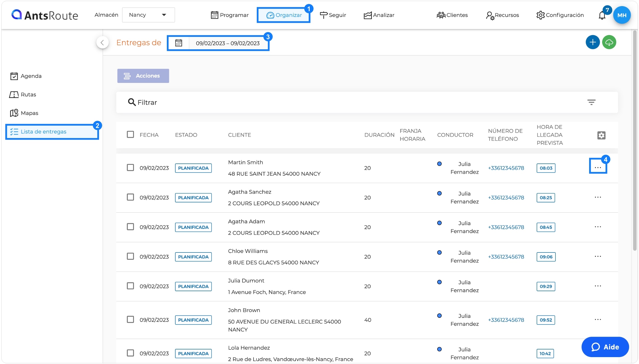Select client name Chloe Williams
Image resolution: width=639 pixels, height=364 pixels.
(x=248, y=251)
